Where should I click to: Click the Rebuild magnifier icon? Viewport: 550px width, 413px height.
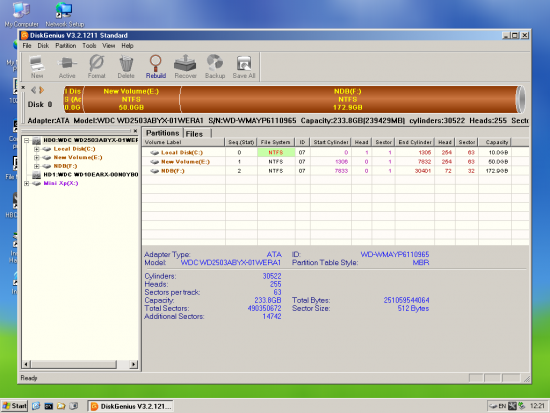pyautogui.click(x=156, y=66)
